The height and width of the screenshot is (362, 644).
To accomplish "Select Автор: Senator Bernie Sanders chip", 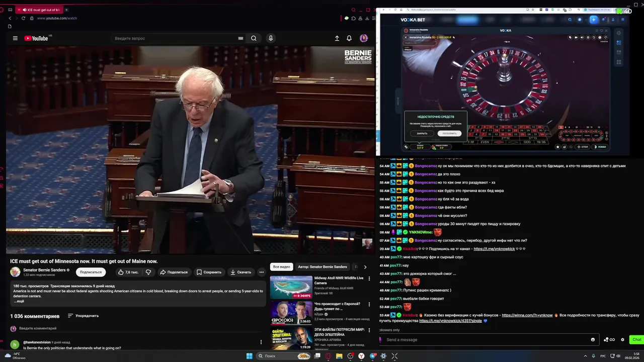I will (x=323, y=267).
